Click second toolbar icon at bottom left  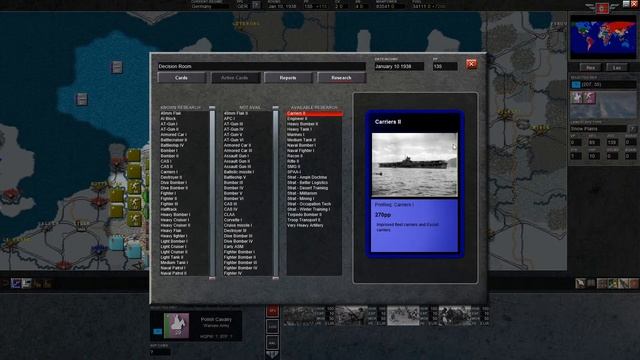27,283
